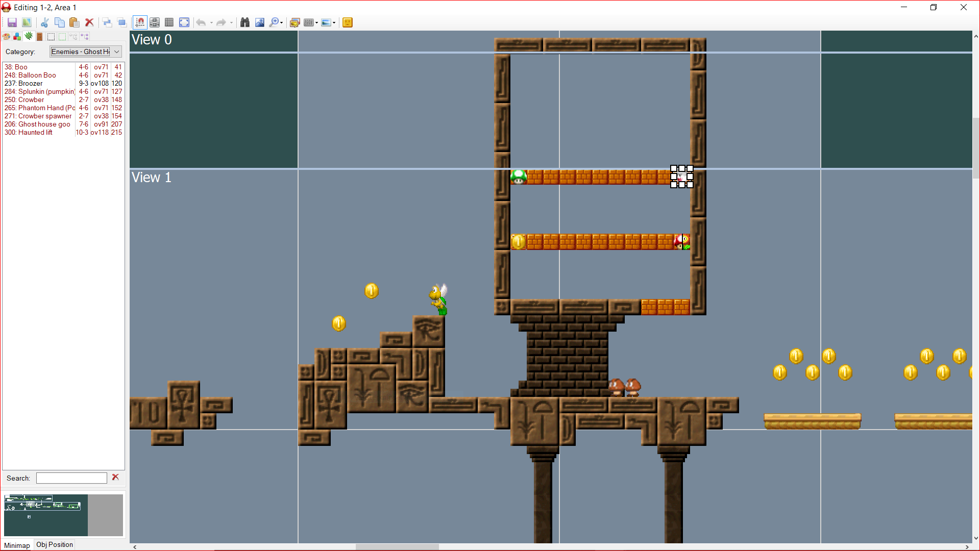980x551 pixels.
Task: Open the background picture dropdown arrow
Action: (x=334, y=22)
